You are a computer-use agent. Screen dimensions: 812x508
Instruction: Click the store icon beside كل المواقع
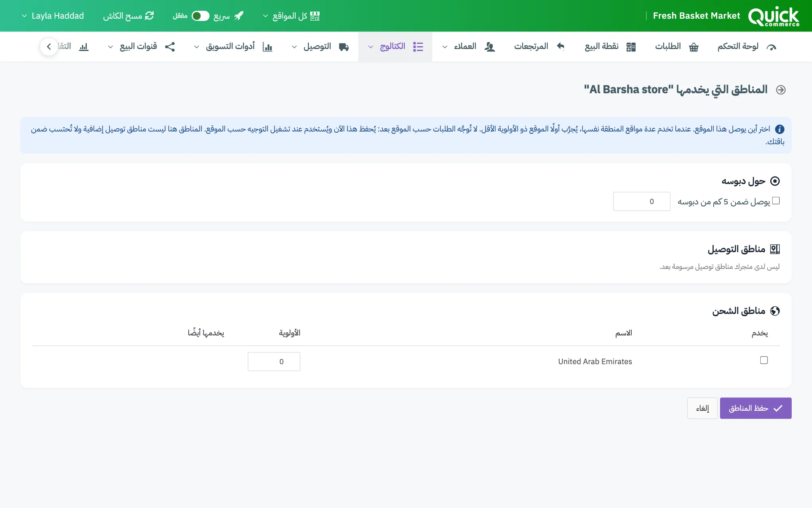click(315, 16)
